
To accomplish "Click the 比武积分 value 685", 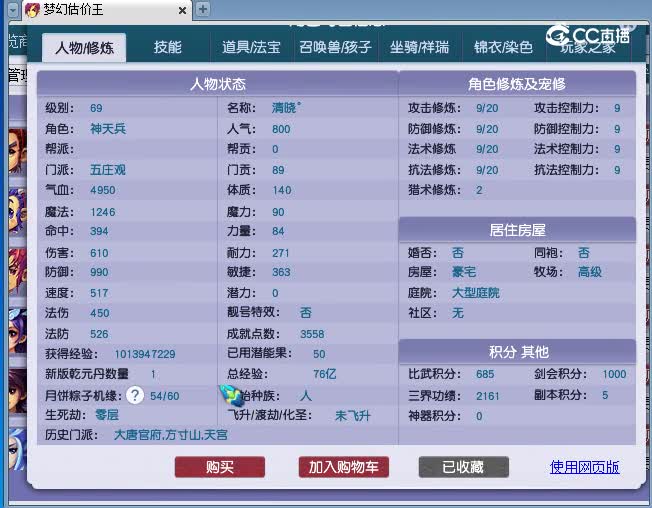I will (485, 374).
